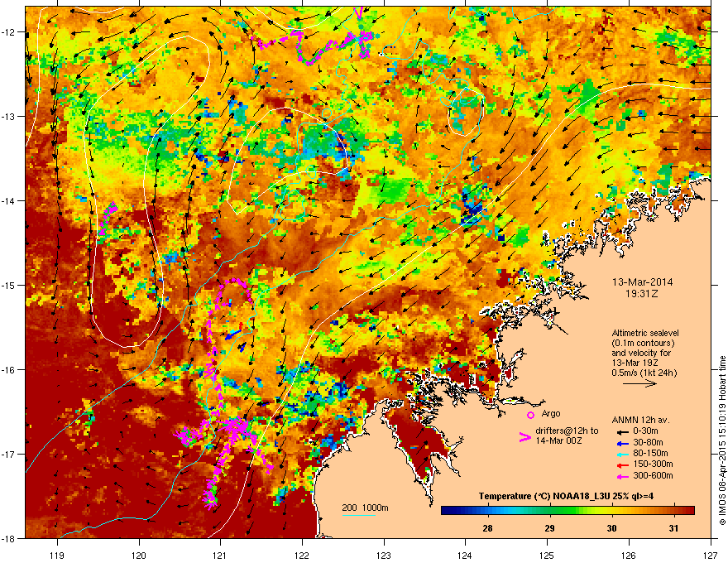
Task: Click the colorbar tick label 30
Action: pyautogui.click(x=612, y=528)
